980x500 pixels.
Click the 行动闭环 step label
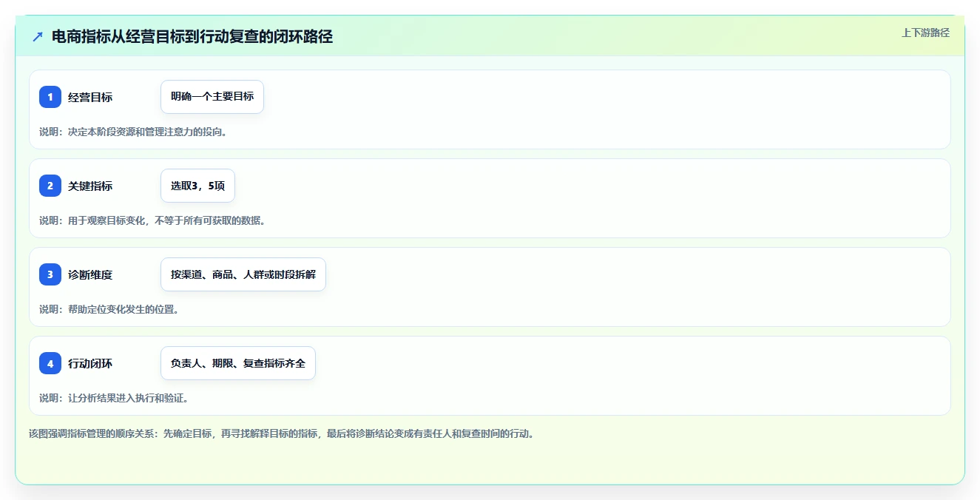pos(90,363)
